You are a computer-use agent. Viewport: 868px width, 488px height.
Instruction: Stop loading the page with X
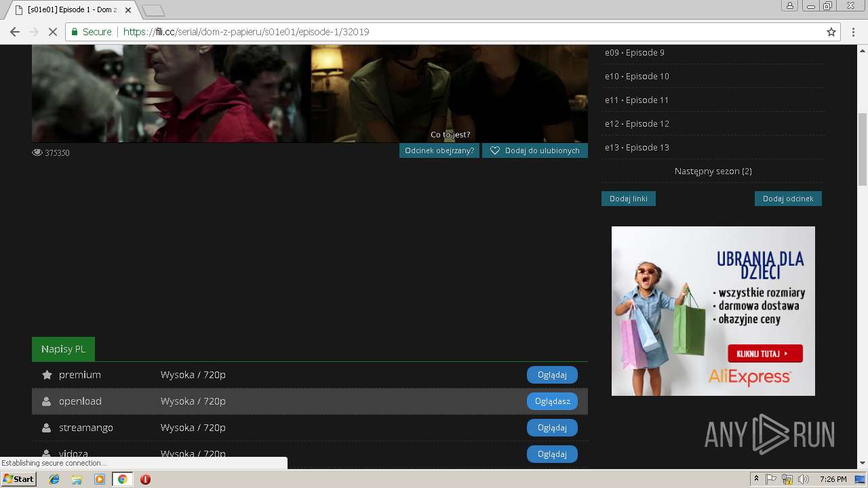pos(52,32)
